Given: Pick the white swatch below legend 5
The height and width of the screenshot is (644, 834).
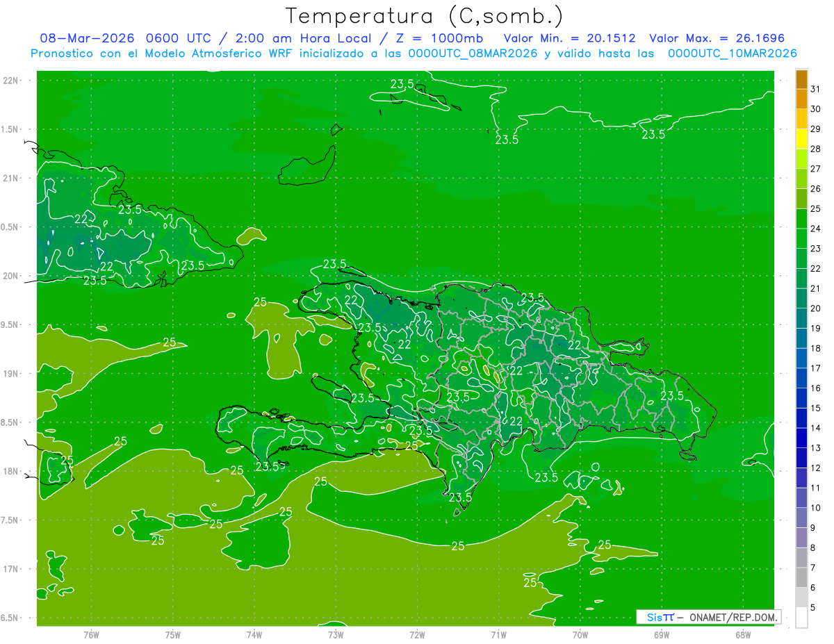Looking at the screenshot, I should [801, 618].
